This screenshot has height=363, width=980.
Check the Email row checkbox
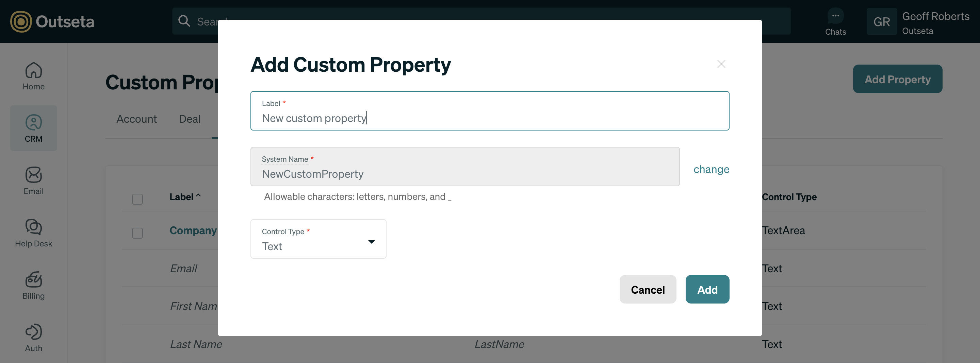(x=137, y=269)
